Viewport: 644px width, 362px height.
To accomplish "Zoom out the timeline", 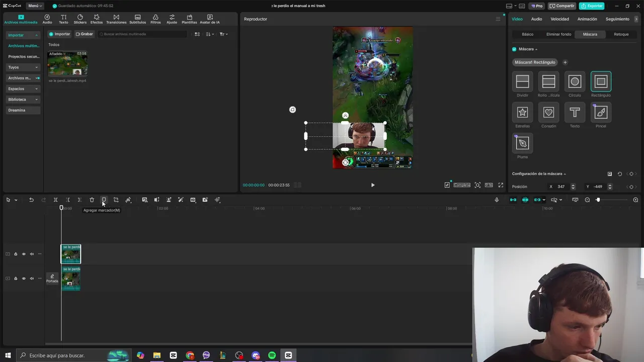I will point(587,200).
